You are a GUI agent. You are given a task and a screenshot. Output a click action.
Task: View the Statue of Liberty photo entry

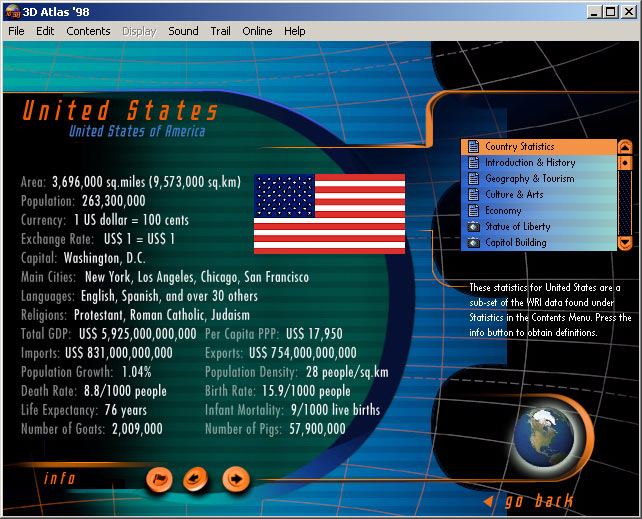pos(539,226)
